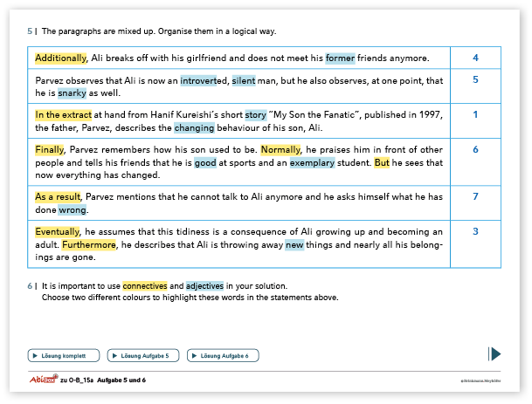
Task: Select the highlighted phrase 'In the extract'
Action: click(x=64, y=114)
